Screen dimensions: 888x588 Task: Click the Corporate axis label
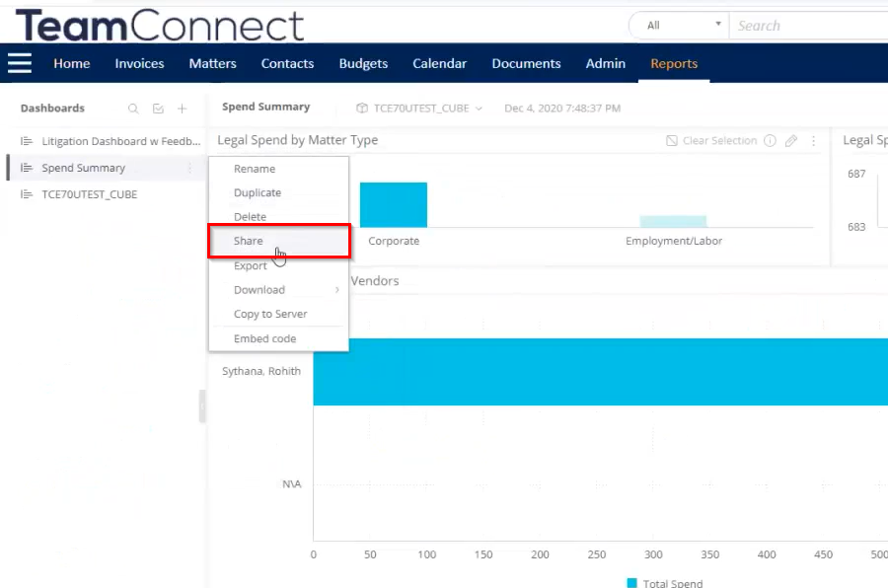[394, 241]
